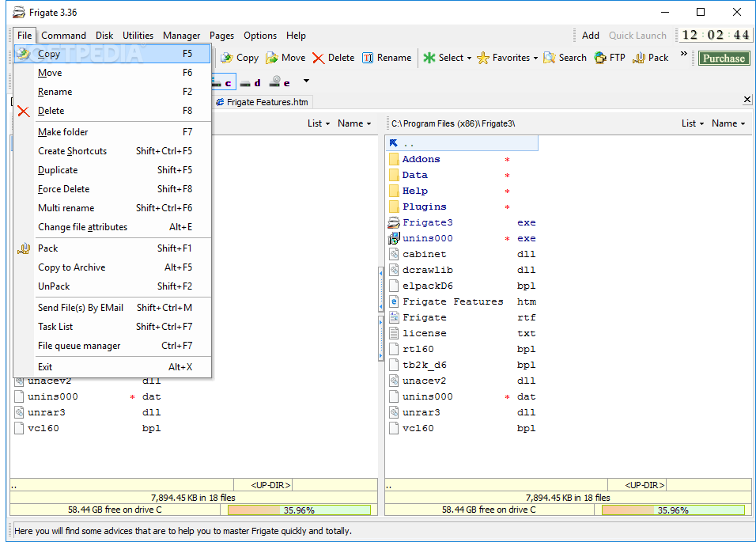This screenshot has height=542, width=756.
Task: Click the unins000 exe installer icon
Action: (394, 238)
